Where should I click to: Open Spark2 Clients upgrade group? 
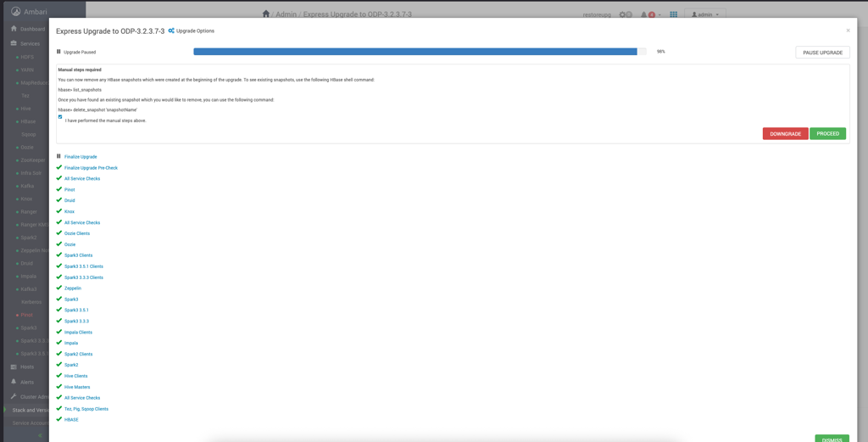(x=78, y=354)
